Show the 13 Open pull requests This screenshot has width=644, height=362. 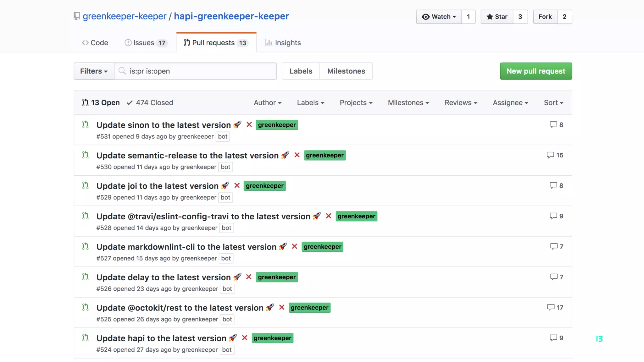[101, 102]
